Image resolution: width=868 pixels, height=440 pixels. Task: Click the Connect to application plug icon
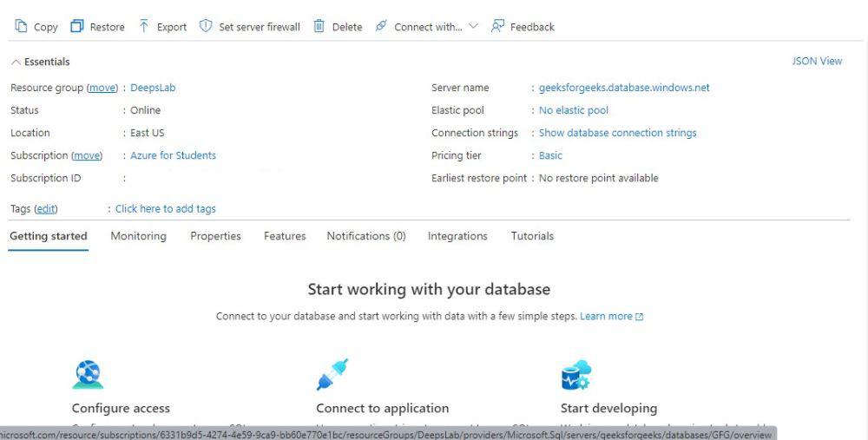[x=332, y=375]
